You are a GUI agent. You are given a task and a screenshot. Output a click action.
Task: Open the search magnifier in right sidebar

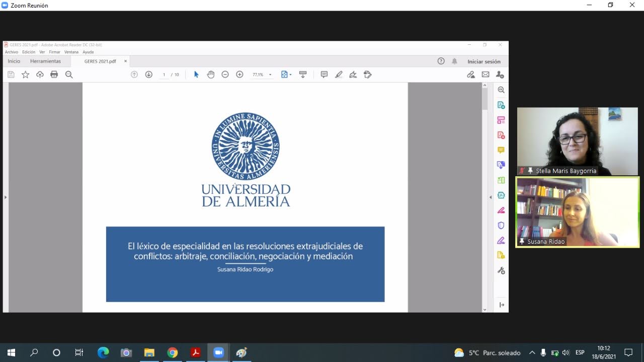pos(501,90)
